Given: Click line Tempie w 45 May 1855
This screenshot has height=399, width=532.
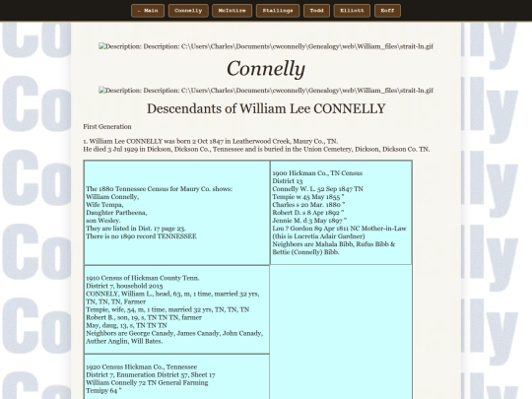Looking at the screenshot, I should click(x=308, y=197).
